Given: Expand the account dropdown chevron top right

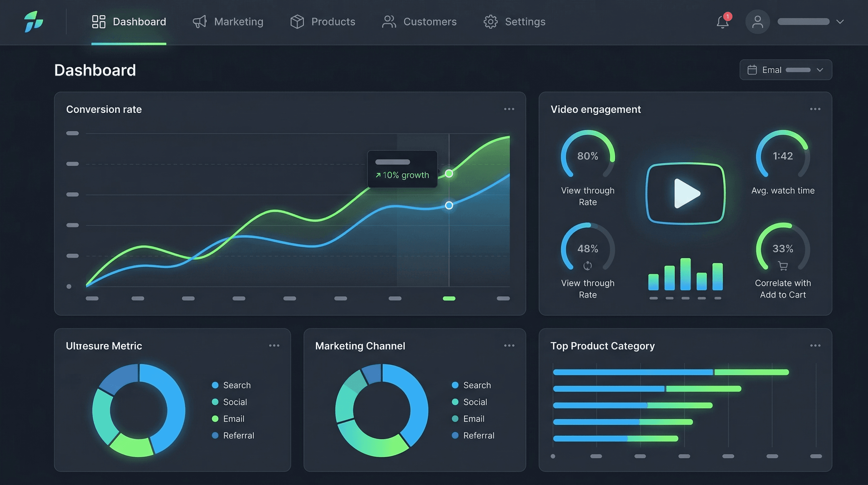Looking at the screenshot, I should click(x=840, y=21).
